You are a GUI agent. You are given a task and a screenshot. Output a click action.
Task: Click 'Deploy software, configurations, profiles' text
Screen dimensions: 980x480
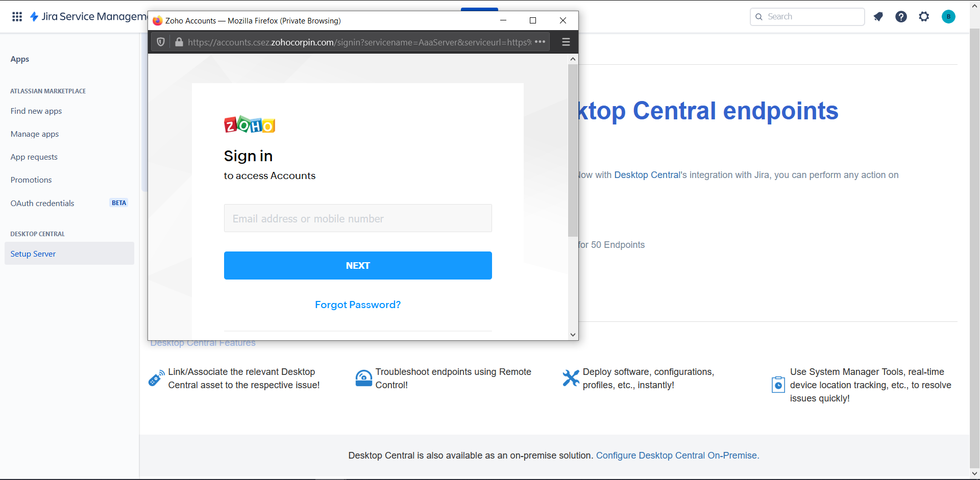coord(648,378)
